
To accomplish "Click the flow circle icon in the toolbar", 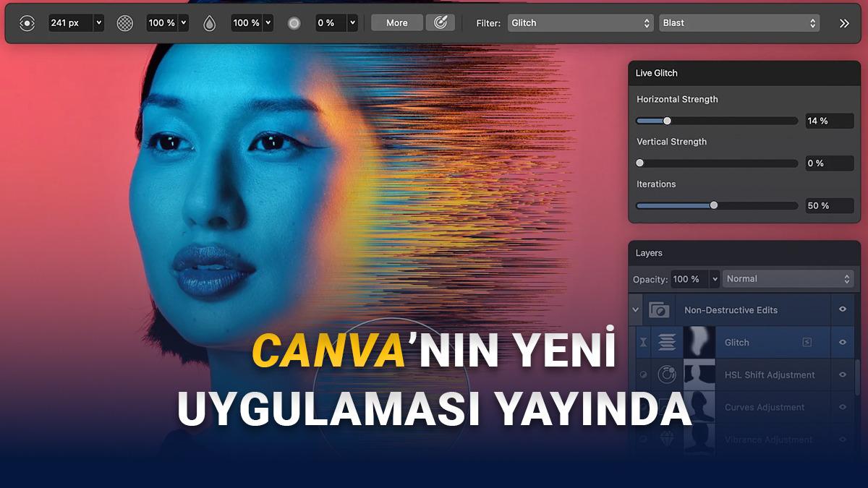I will pyautogui.click(x=294, y=22).
